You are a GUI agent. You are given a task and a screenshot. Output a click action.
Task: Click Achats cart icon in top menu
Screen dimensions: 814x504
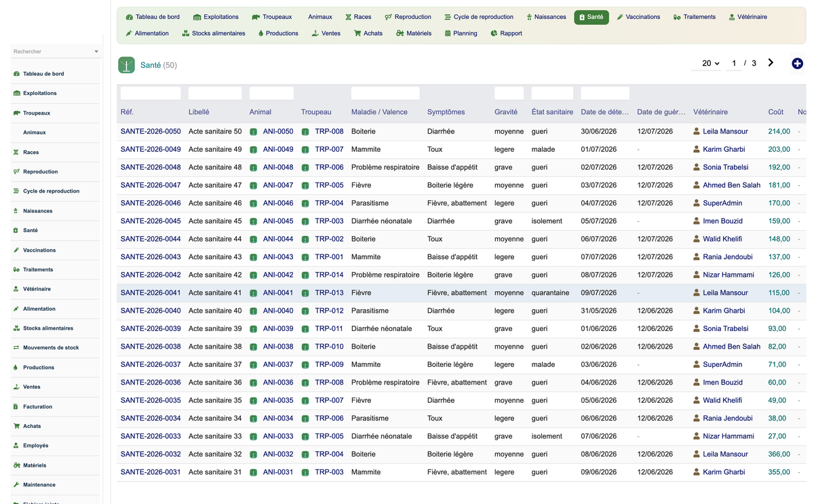(x=357, y=33)
